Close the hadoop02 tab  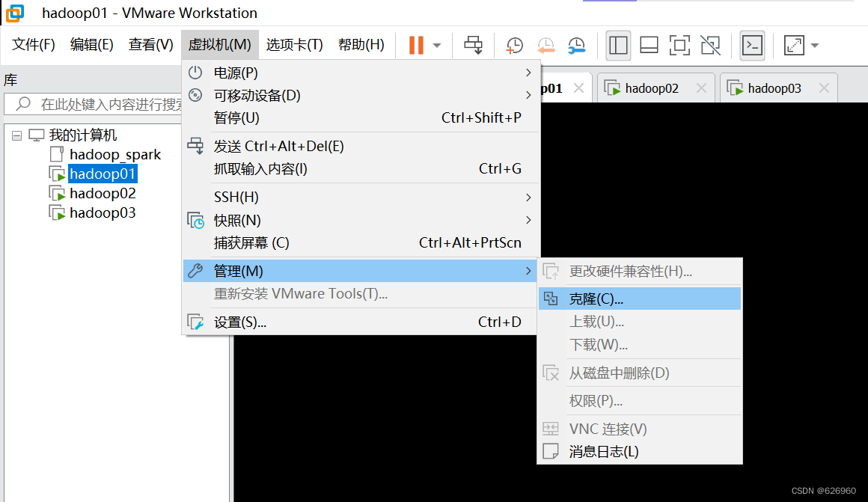tap(701, 88)
